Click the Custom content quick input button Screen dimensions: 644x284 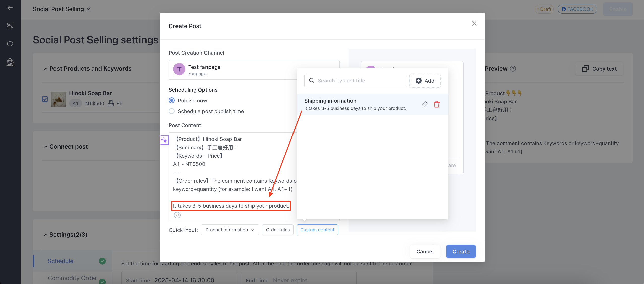pyautogui.click(x=317, y=230)
